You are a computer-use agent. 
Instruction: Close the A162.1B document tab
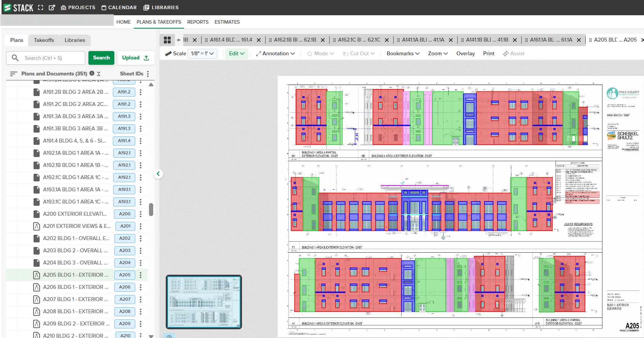click(323, 40)
